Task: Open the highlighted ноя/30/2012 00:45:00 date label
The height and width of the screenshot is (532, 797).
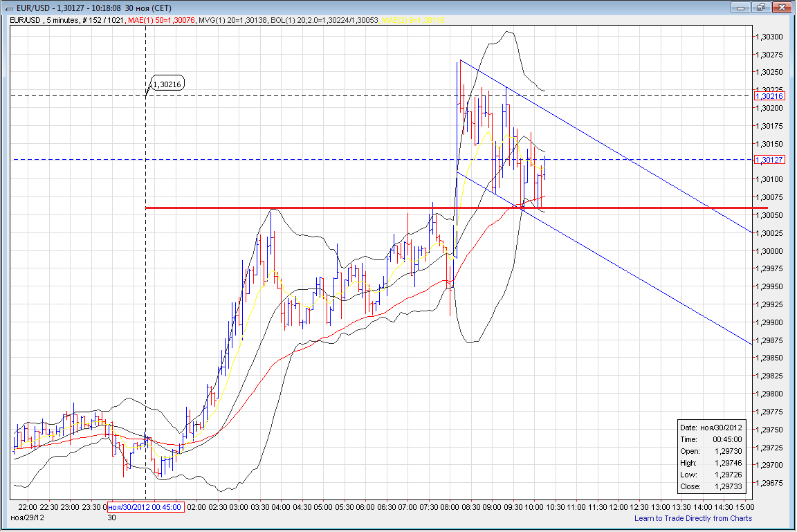Action: (x=145, y=506)
